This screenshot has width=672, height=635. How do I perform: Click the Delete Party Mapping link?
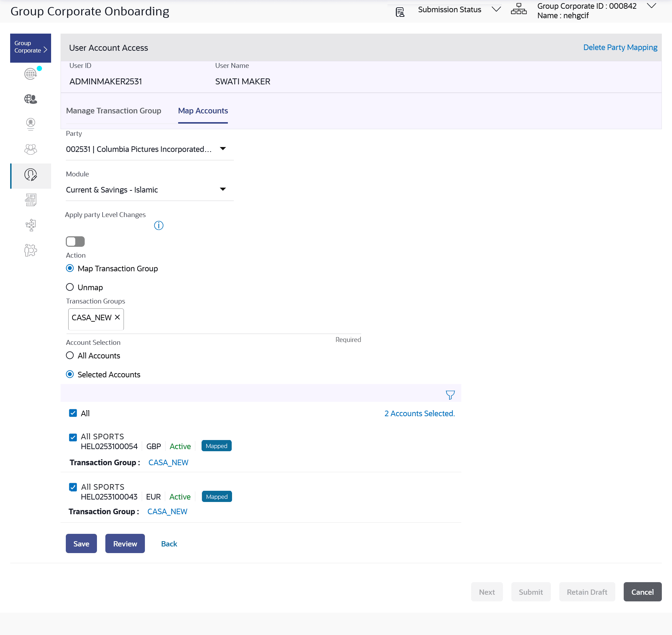click(x=620, y=47)
